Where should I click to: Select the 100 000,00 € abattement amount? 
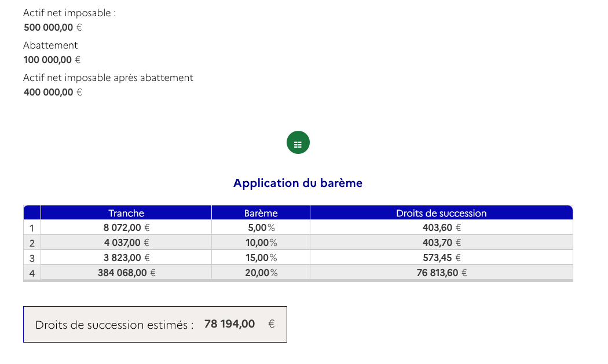52,60
